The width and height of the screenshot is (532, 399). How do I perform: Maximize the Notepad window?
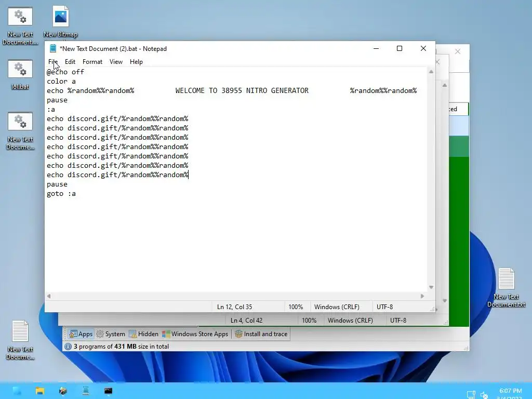tap(400, 48)
